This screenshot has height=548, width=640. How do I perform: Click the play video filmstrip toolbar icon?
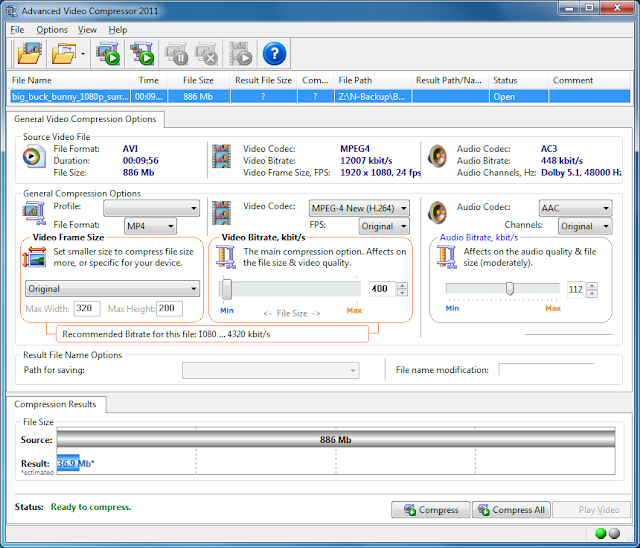pos(240,53)
